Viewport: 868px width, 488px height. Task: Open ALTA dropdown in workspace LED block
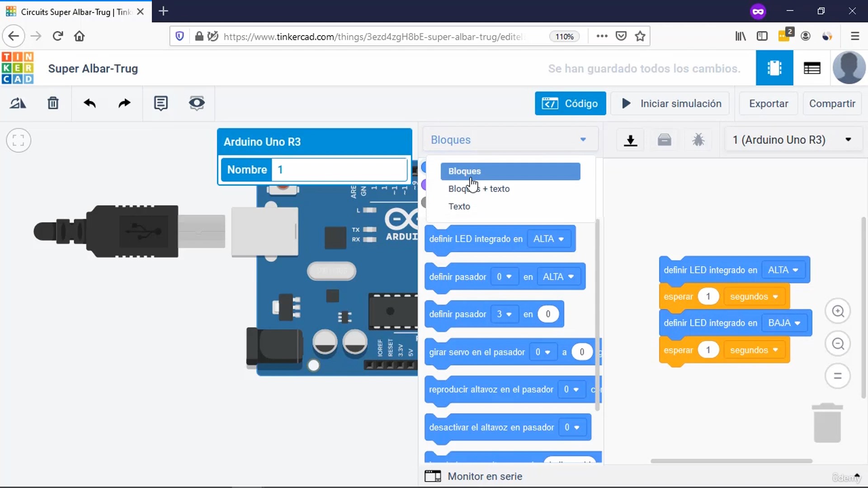pyautogui.click(x=783, y=270)
